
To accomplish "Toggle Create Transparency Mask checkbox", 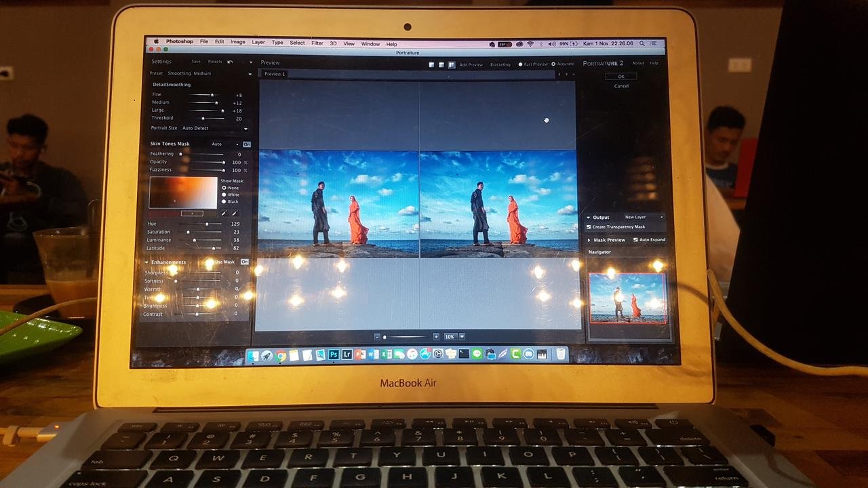I will tap(589, 227).
